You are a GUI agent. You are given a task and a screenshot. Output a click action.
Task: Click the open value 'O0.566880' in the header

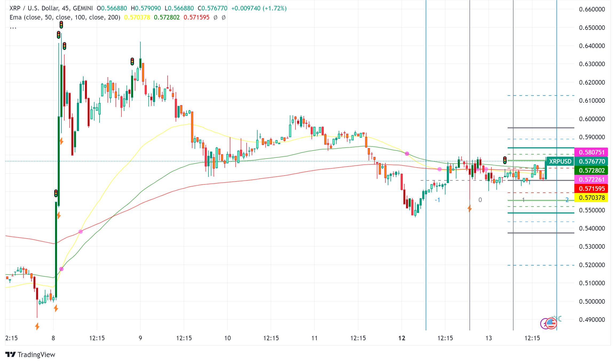point(112,8)
